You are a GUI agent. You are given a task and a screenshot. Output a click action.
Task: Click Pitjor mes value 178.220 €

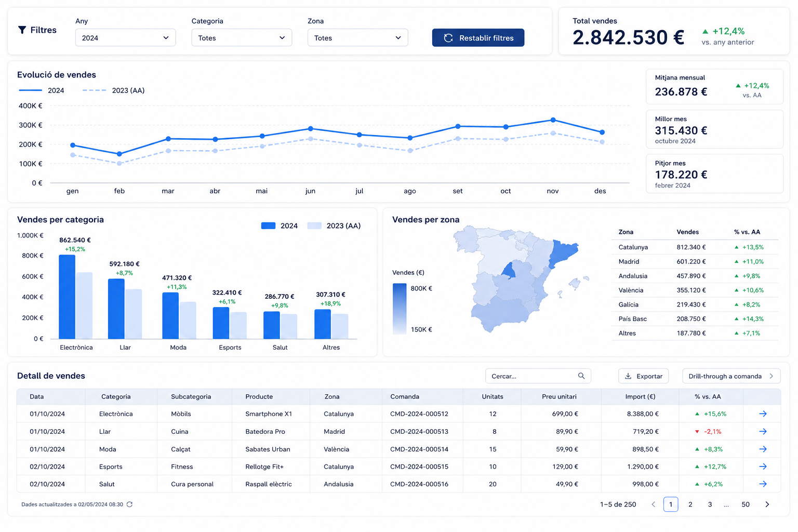tap(681, 175)
